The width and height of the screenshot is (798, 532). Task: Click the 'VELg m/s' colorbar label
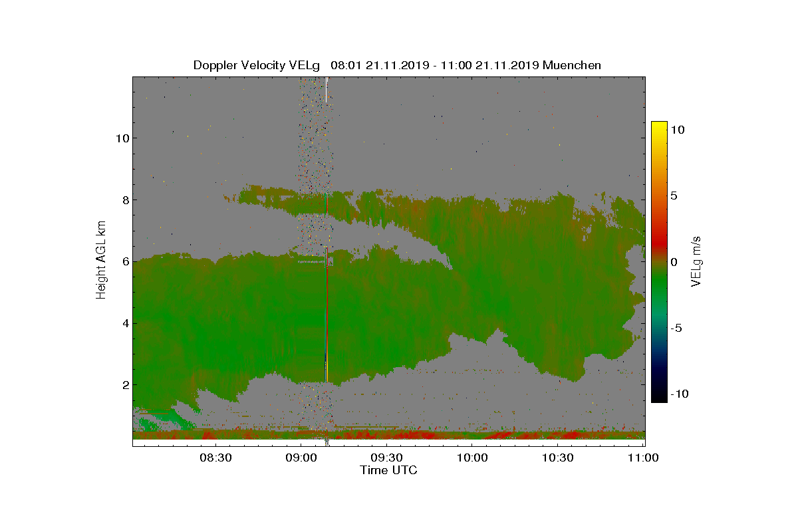point(696,261)
